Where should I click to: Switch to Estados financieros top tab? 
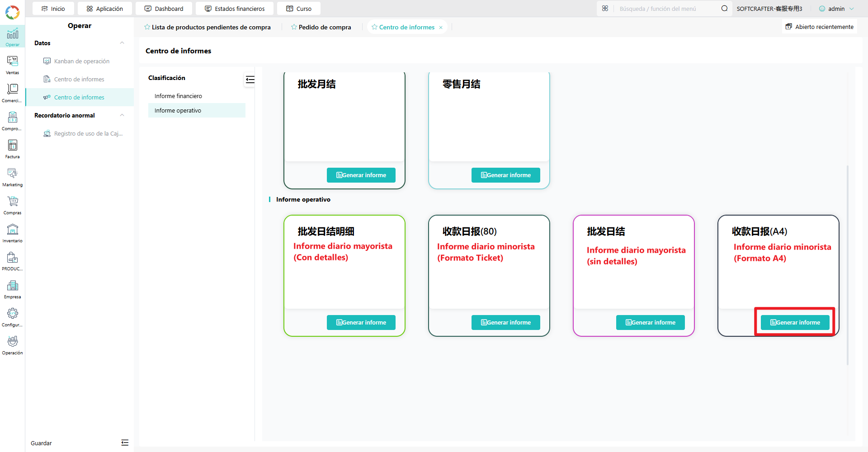pyautogui.click(x=235, y=9)
